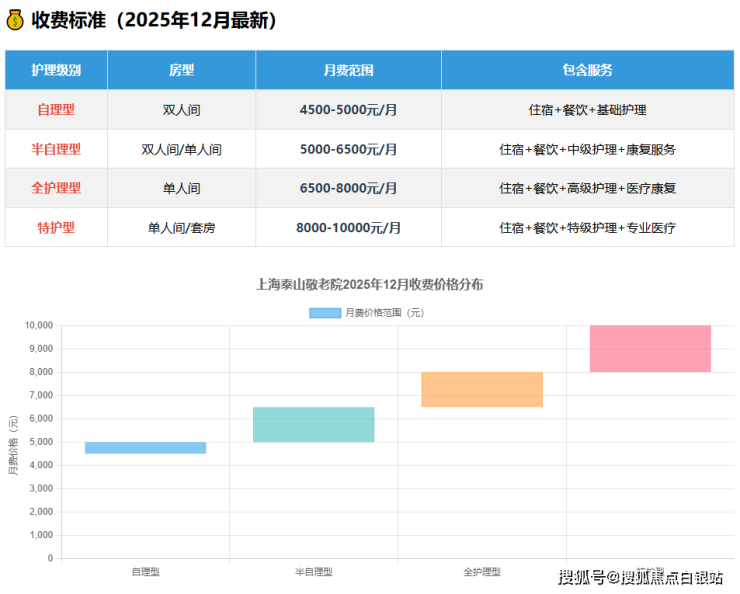Select the 护理级别 table column header
This screenshot has width=740, height=594.
[x=56, y=71]
